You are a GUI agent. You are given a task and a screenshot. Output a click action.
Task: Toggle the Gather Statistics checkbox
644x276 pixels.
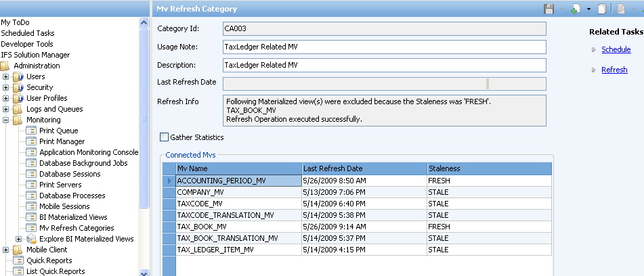[165, 137]
